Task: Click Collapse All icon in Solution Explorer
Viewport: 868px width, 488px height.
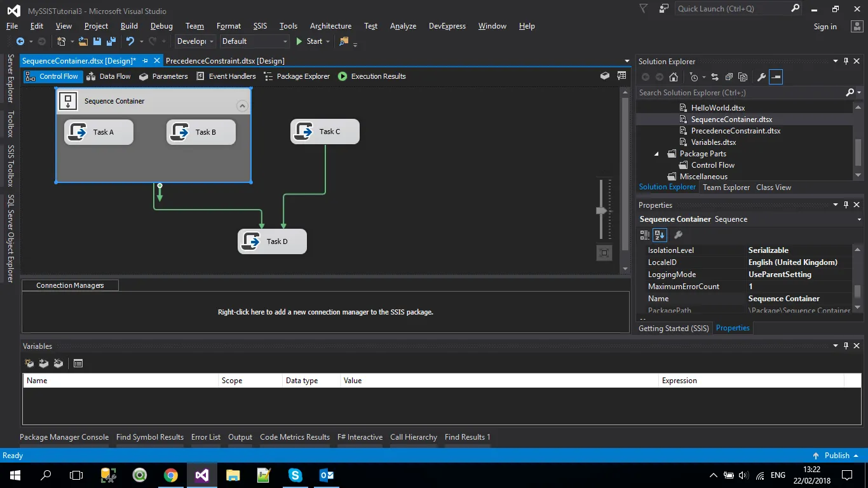Action: pyautogui.click(x=728, y=77)
